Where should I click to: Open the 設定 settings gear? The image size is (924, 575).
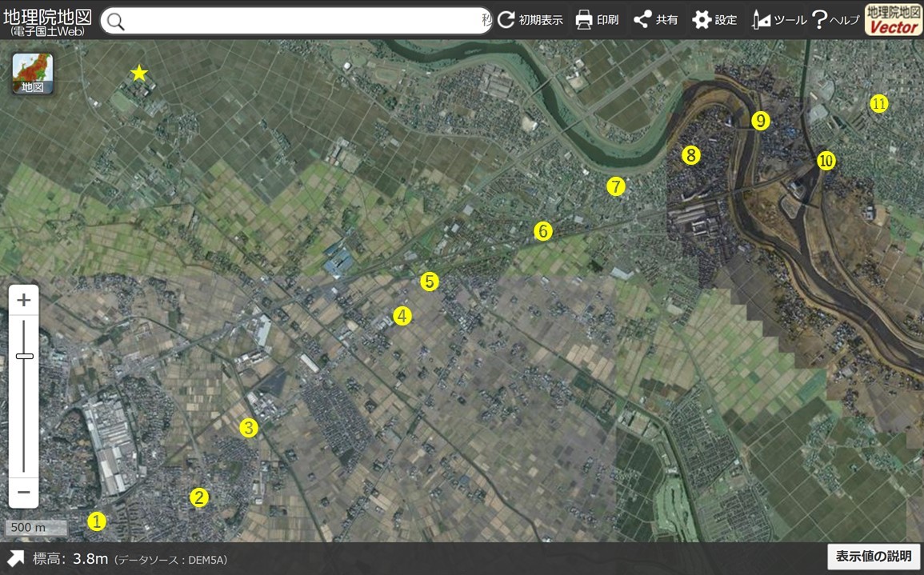(x=714, y=20)
